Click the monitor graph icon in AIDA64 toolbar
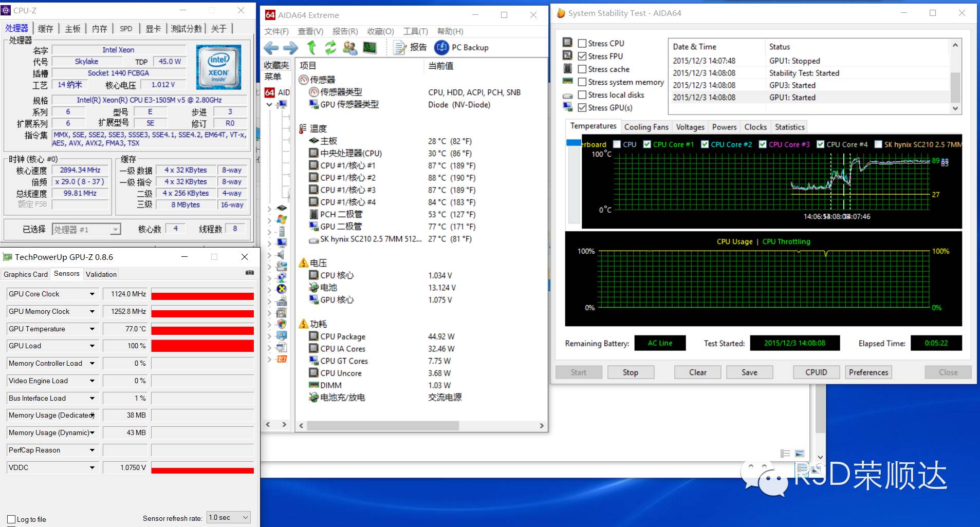The image size is (980, 527). (x=369, y=48)
